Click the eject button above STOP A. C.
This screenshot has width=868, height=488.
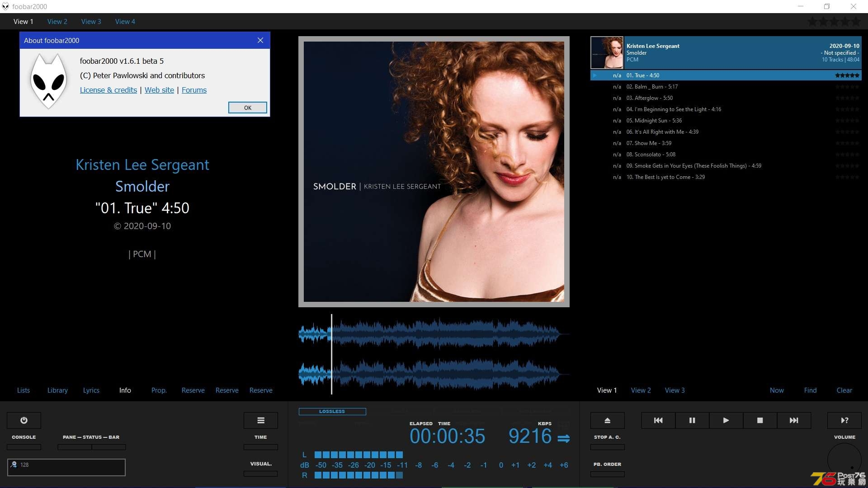(x=608, y=420)
